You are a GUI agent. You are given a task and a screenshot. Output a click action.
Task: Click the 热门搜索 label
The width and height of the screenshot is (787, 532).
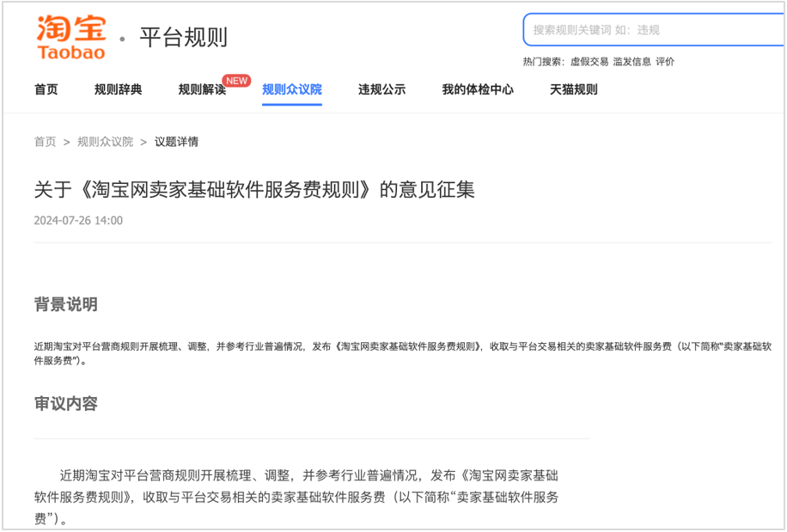(x=544, y=62)
